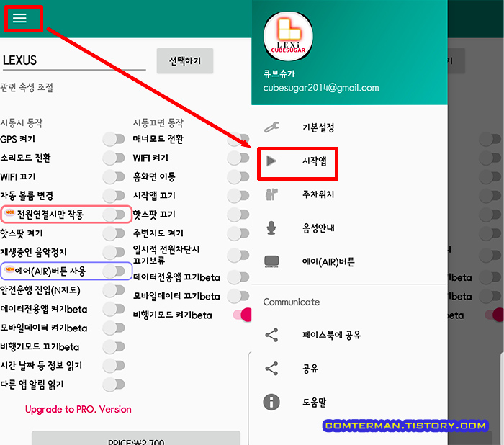Toggle 모바일데이터 켜기beta switch

[114, 328]
